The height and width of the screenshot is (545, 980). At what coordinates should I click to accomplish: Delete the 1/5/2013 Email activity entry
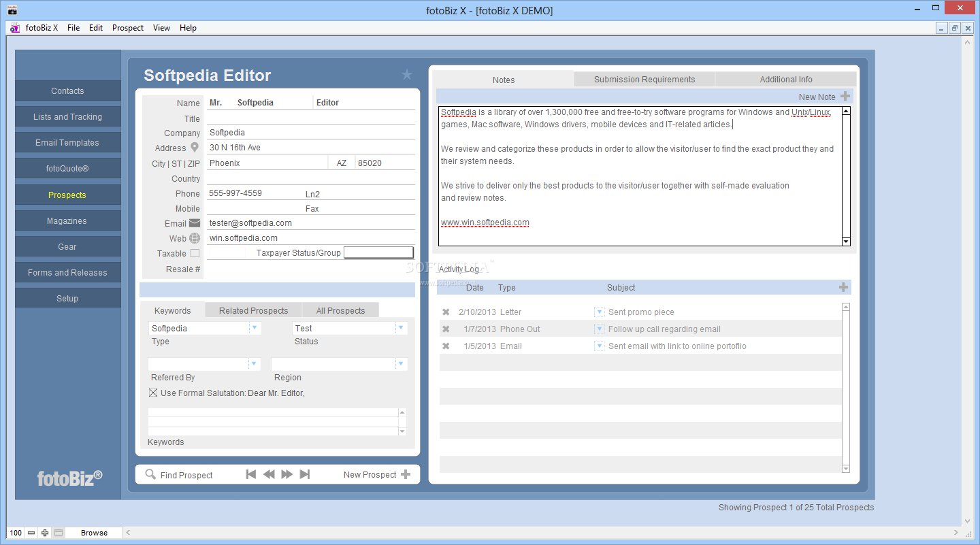tap(446, 346)
